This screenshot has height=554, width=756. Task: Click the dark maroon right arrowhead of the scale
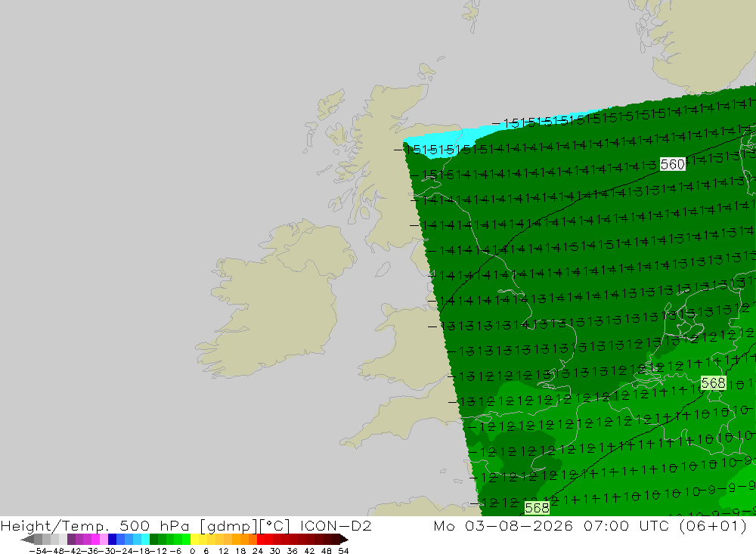point(344,539)
